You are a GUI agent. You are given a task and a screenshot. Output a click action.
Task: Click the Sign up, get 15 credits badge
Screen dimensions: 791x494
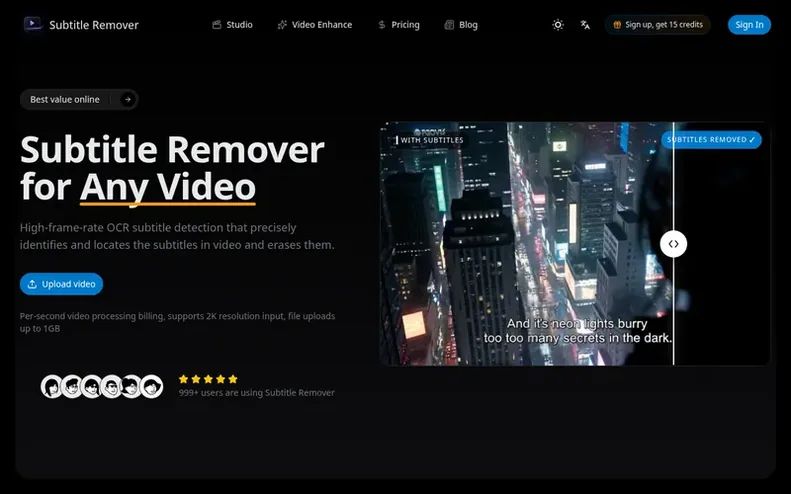657,25
